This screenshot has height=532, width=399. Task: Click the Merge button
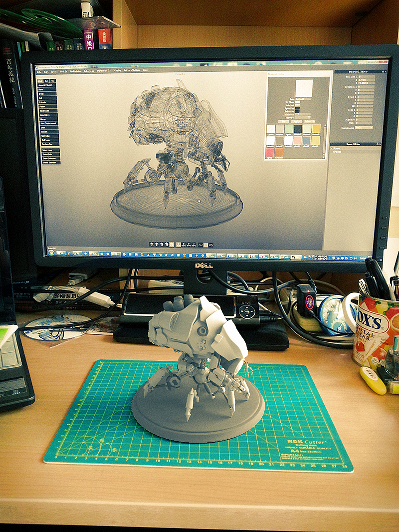pos(49,119)
